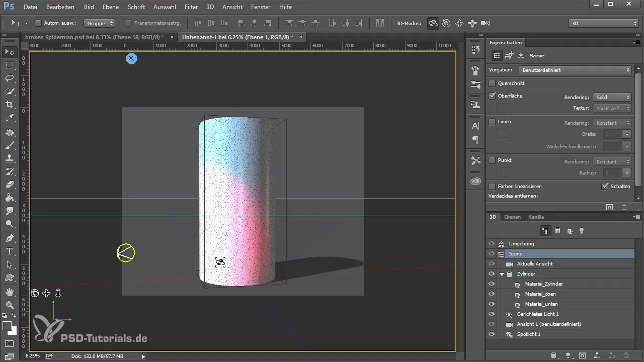This screenshot has height=362, width=644.
Task: Select the Eraser tool
Action: pyautogui.click(x=10, y=185)
